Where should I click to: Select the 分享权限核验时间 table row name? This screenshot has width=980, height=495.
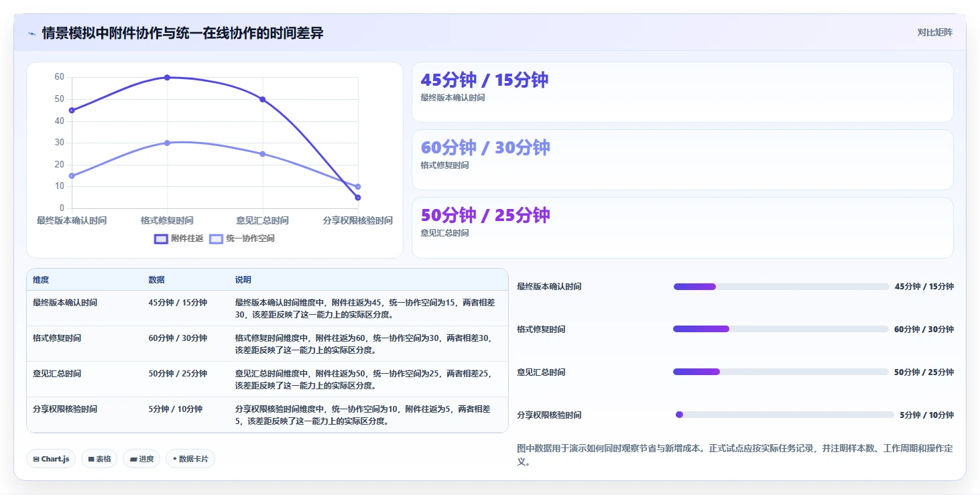coord(65,409)
